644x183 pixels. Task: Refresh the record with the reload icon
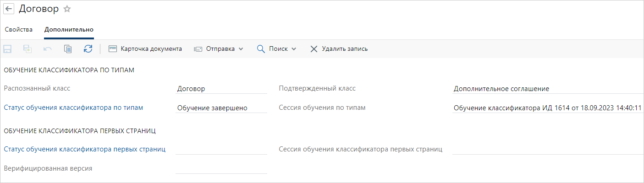(88, 49)
